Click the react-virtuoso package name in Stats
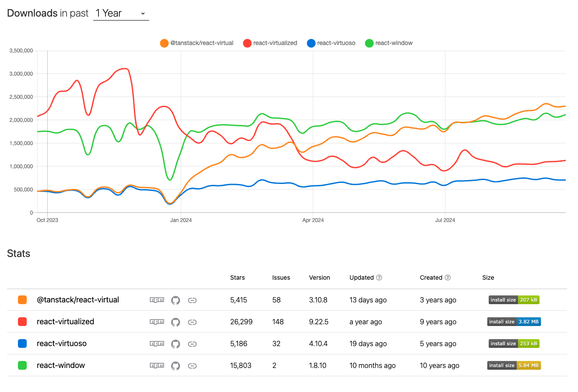578x392 pixels. pyautogui.click(x=62, y=343)
